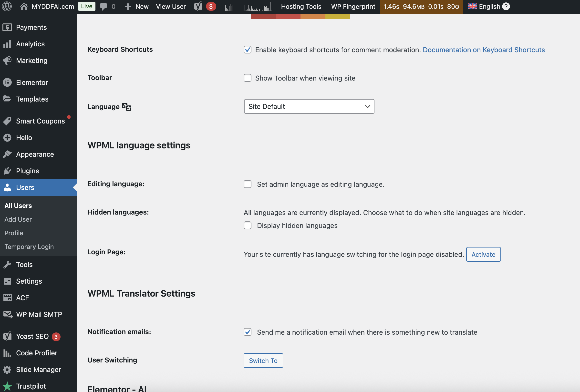
Task: Click the Slide Manager gear icon
Action: pos(7,370)
